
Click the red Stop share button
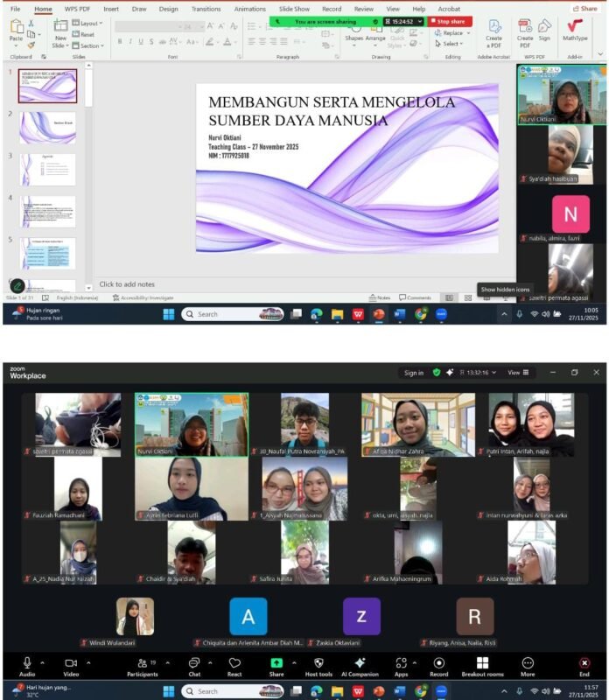pos(451,21)
